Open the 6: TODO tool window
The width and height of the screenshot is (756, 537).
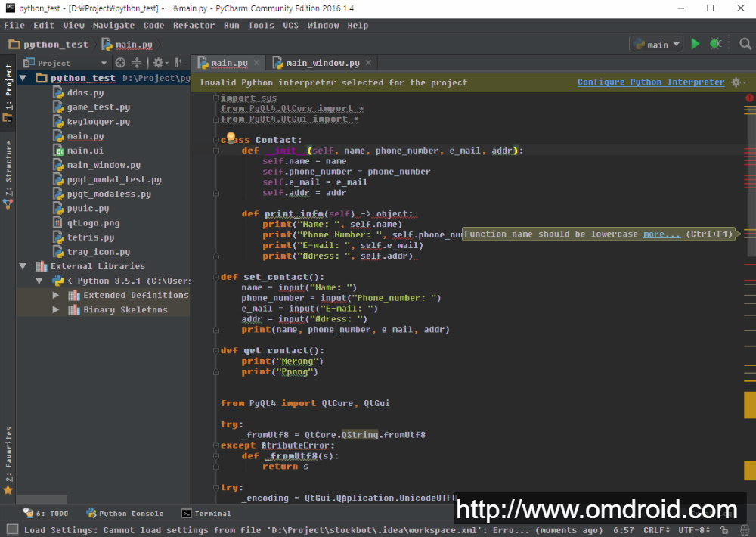click(x=46, y=514)
